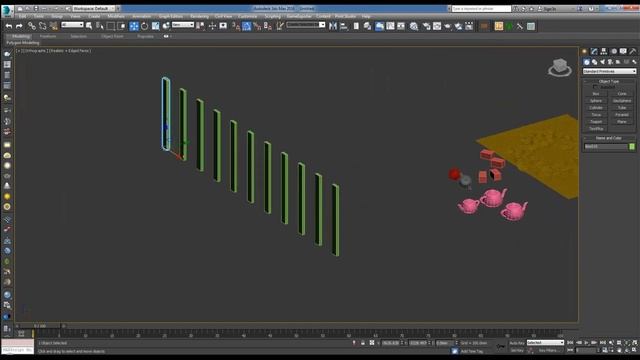Click the Render Setup icon
The width and height of the screenshot is (640, 360).
point(426,26)
